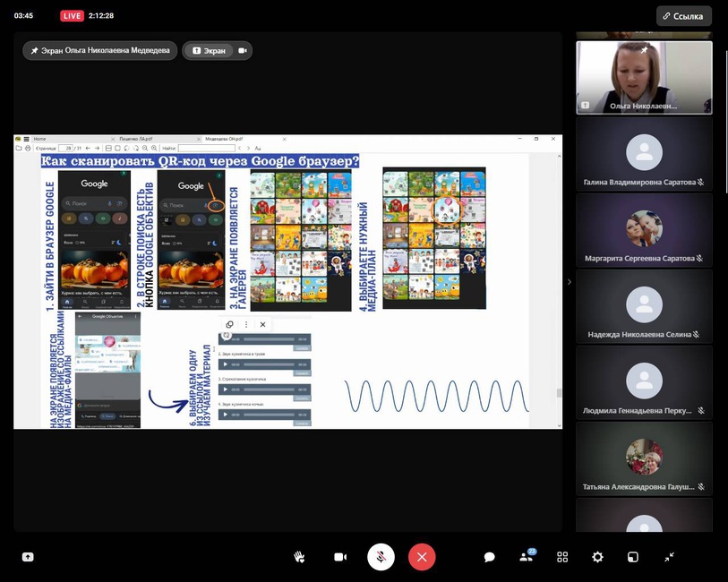
Task: Open a file with the folder icon
Action: click(19, 148)
